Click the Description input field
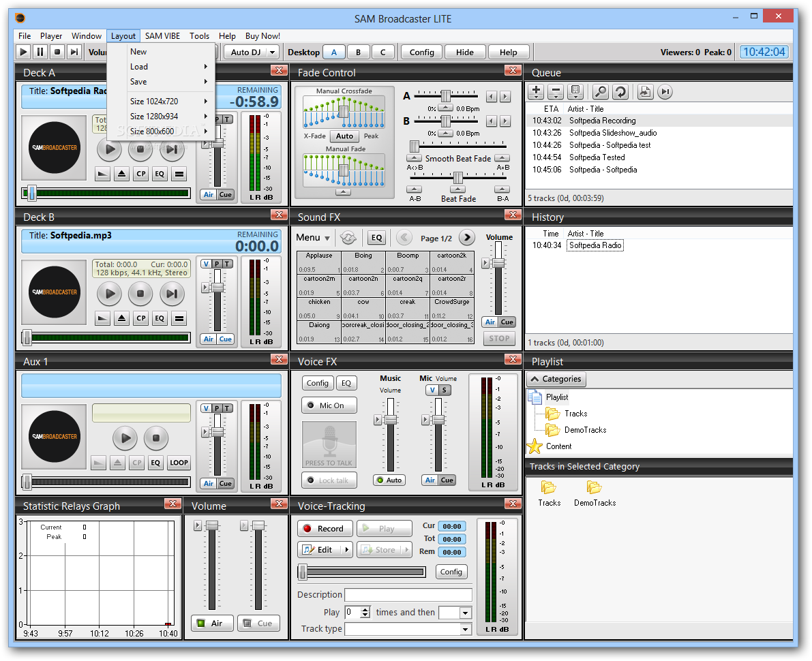812x661 pixels. pos(408,595)
